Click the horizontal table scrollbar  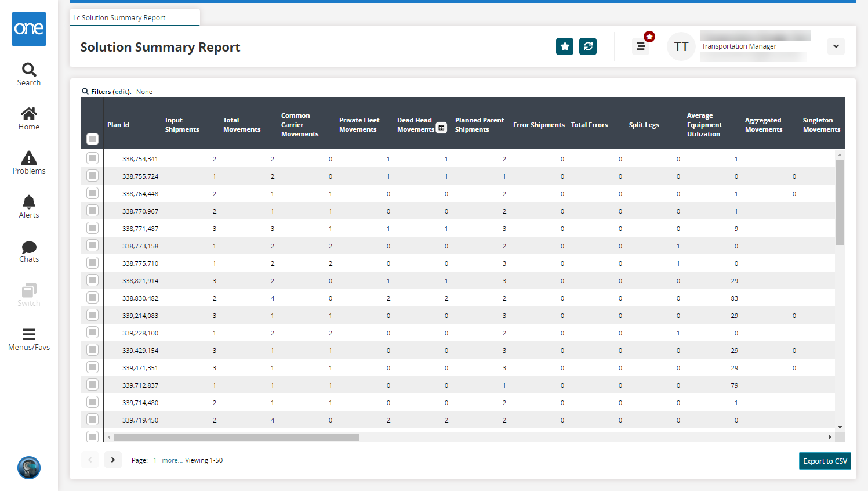tap(237, 437)
